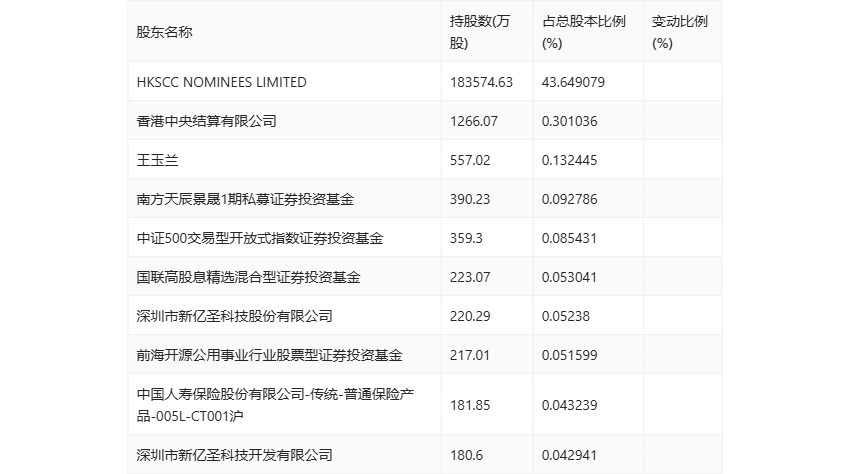Select the value 557.02
850x474 pixels.
point(469,160)
